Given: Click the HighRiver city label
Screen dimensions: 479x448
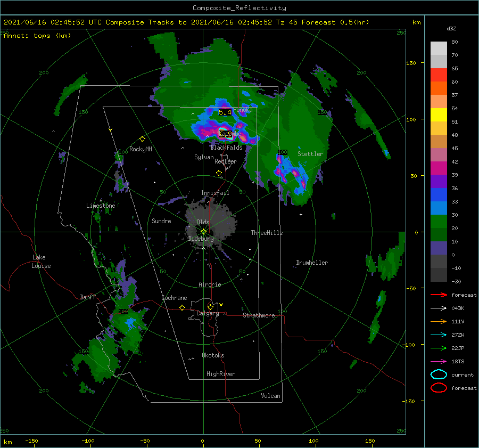Looking at the screenshot, I should coord(221,374).
